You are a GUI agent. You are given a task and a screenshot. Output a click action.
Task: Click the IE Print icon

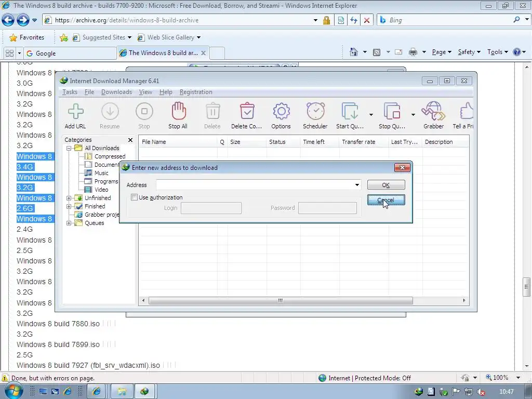[x=413, y=52]
